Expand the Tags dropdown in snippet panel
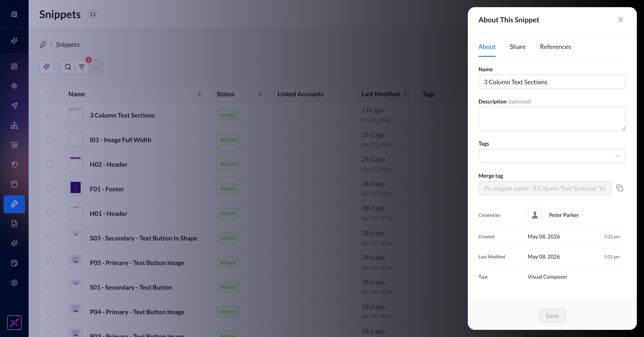 [552, 156]
